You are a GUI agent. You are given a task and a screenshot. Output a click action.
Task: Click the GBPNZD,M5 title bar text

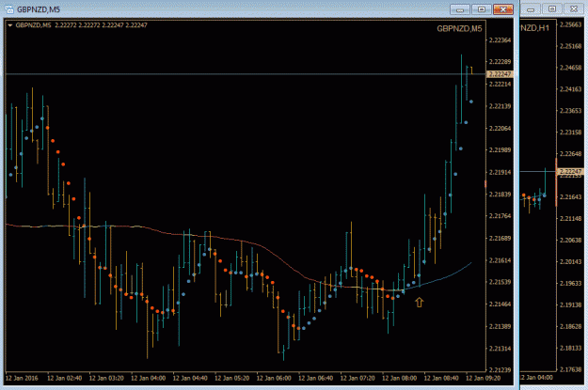[x=39, y=9]
